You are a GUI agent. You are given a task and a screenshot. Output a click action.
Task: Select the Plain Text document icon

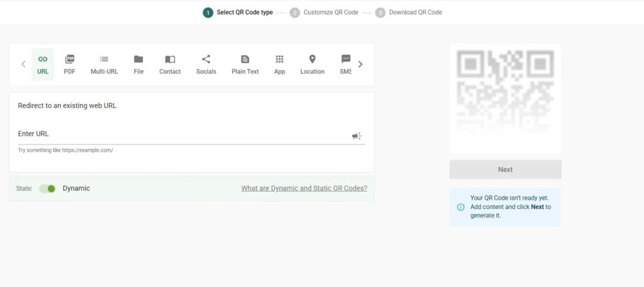click(245, 60)
